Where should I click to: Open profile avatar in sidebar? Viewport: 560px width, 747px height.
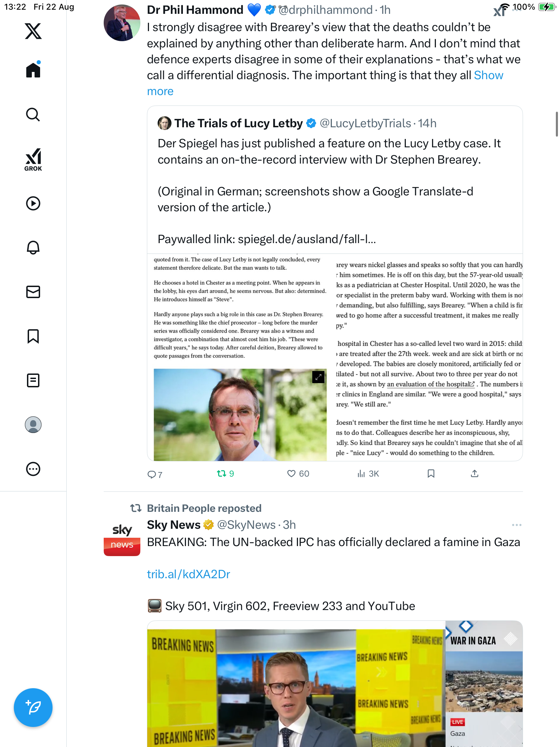coord(33,425)
